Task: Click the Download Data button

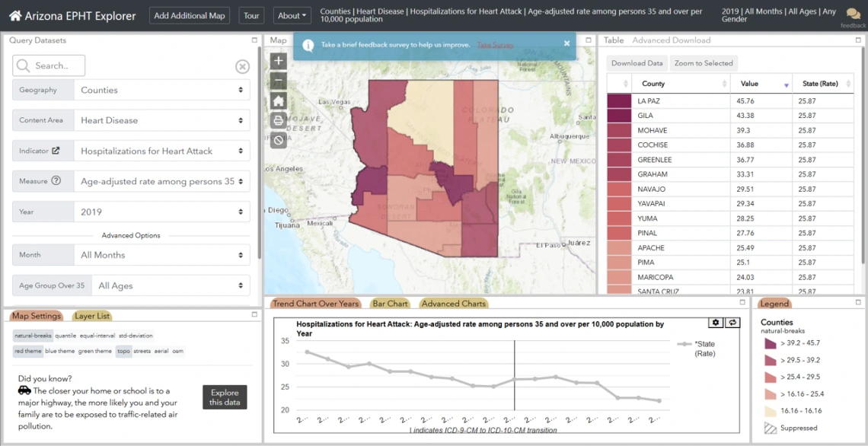Action: pos(637,63)
